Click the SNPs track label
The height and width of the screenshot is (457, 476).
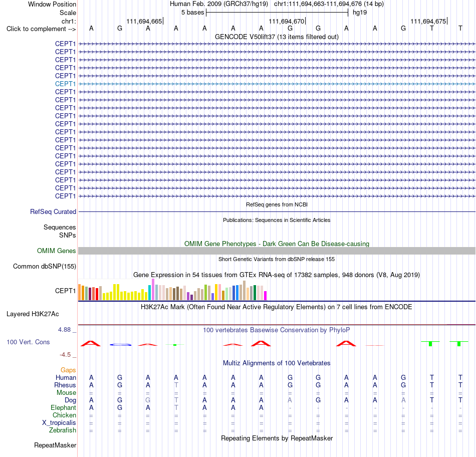click(x=68, y=235)
